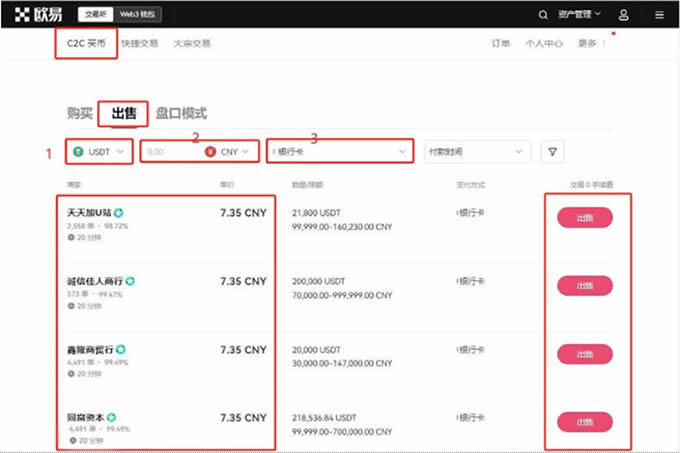
Task: Expand the 资产管理 dropdown
Action: pyautogui.click(x=579, y=14)
